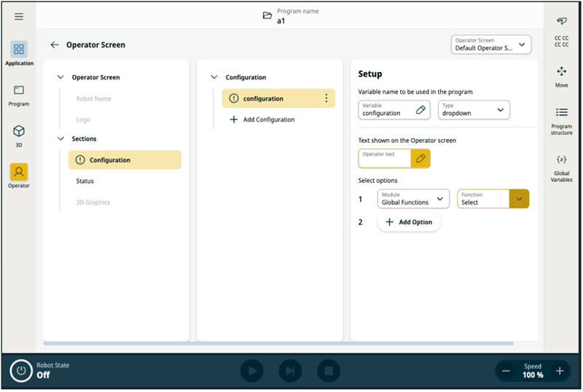The image size is (583, 392).
Task: Select the Status section
Action: pos(85,181)
